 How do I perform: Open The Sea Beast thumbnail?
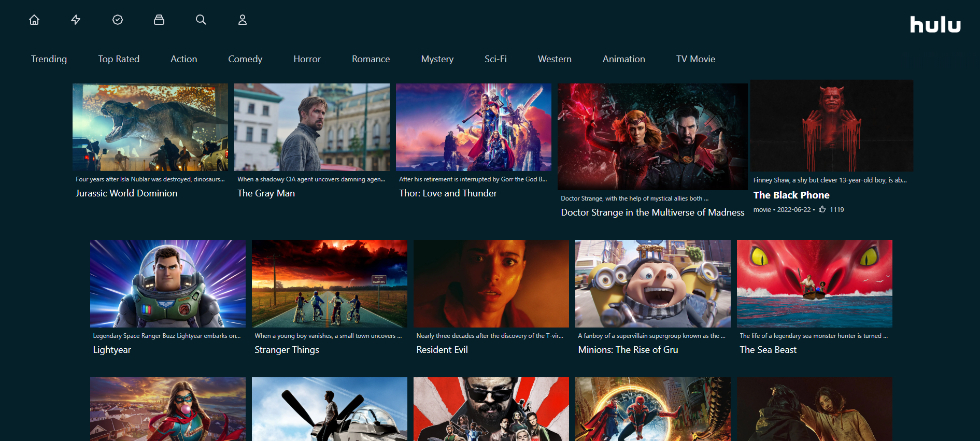click(815, 283)
